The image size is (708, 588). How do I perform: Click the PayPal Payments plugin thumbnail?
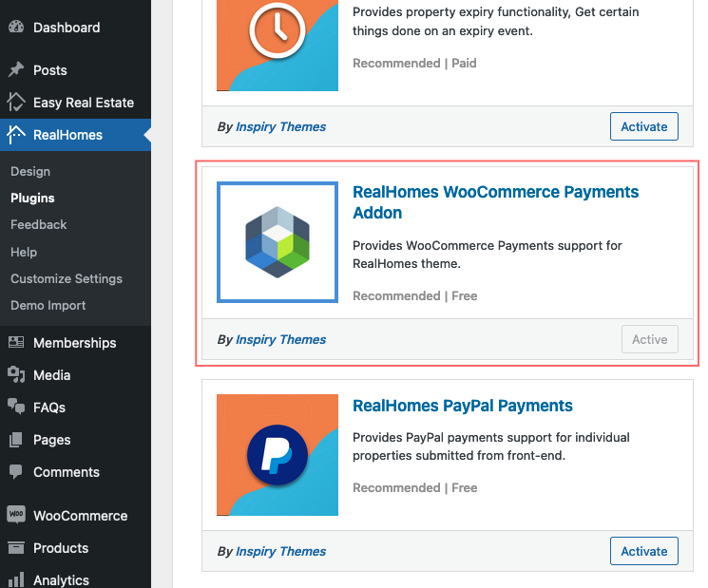coord(277,455)
